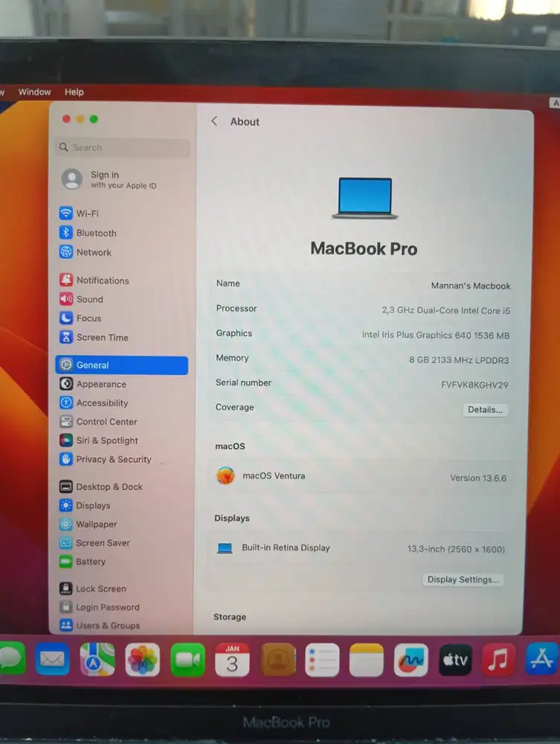
Task: Click the macOS Ventura row
Action: coord(361,476)
